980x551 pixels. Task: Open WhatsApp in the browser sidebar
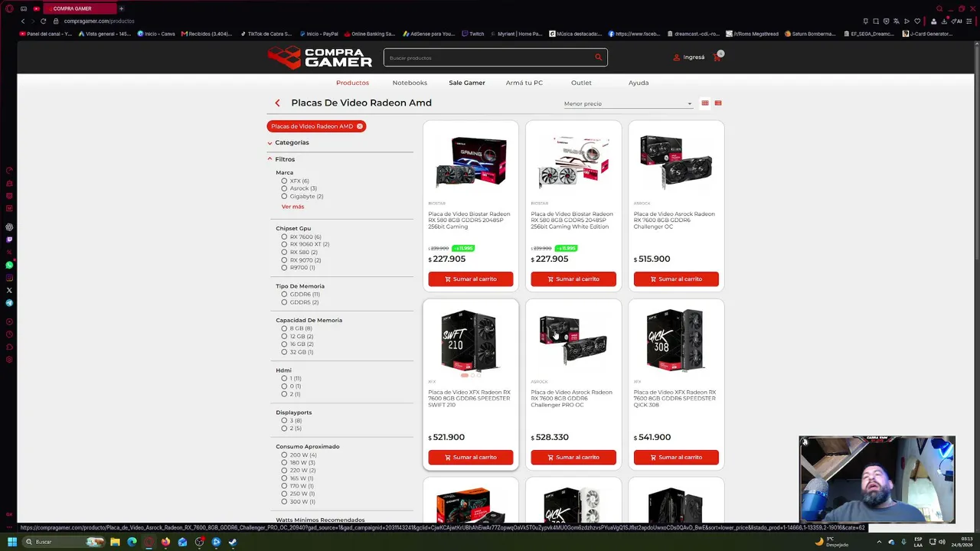(9, 265)
